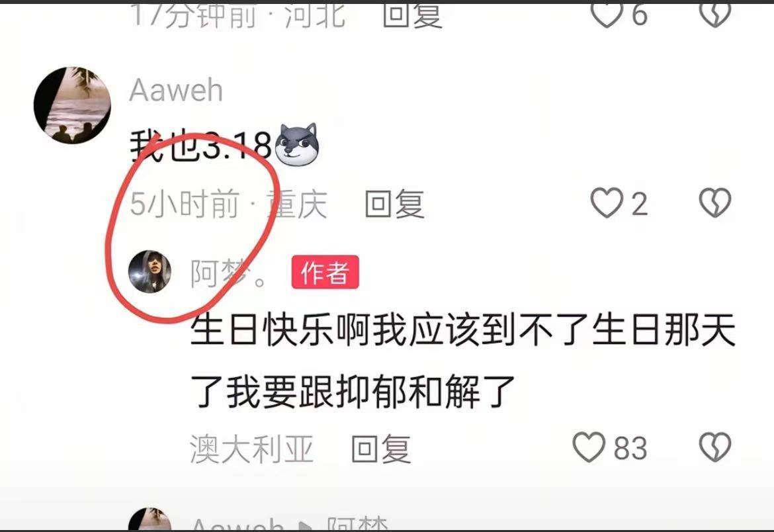Like the top comment showing 6 likes
The image size is (774, 532).
(607, 15)
